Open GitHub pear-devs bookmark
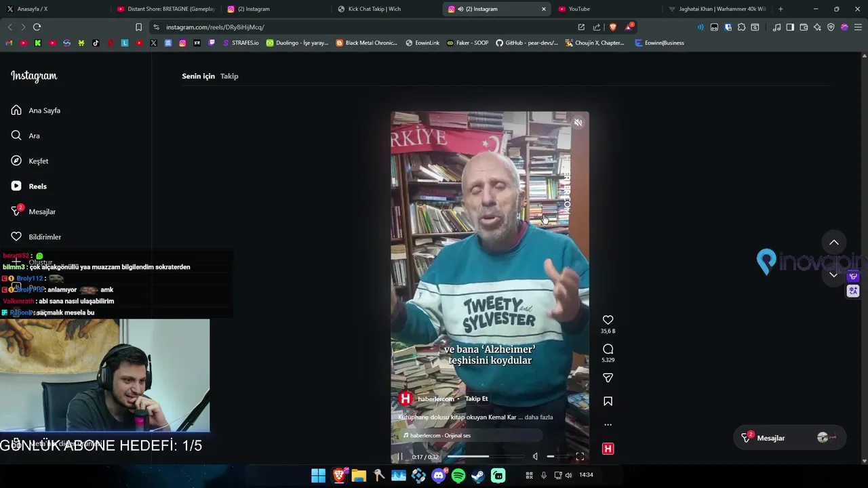This screenshot has width=868, height=488. coord(527,43)
